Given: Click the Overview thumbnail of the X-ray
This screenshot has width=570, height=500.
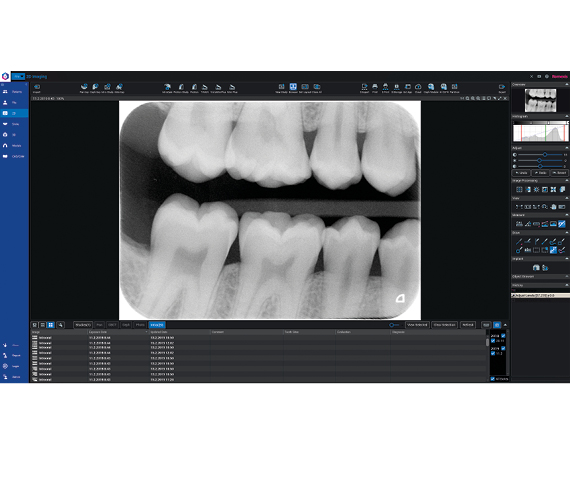Looking at the screenshot, I should coord(540,100).
